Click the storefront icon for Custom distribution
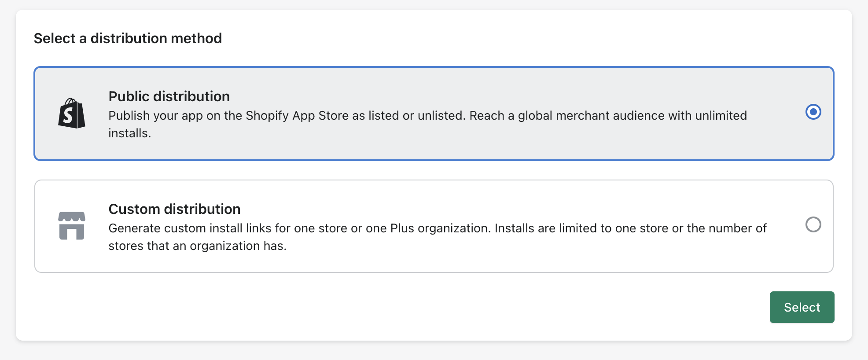868x360 pixels. 72,226
